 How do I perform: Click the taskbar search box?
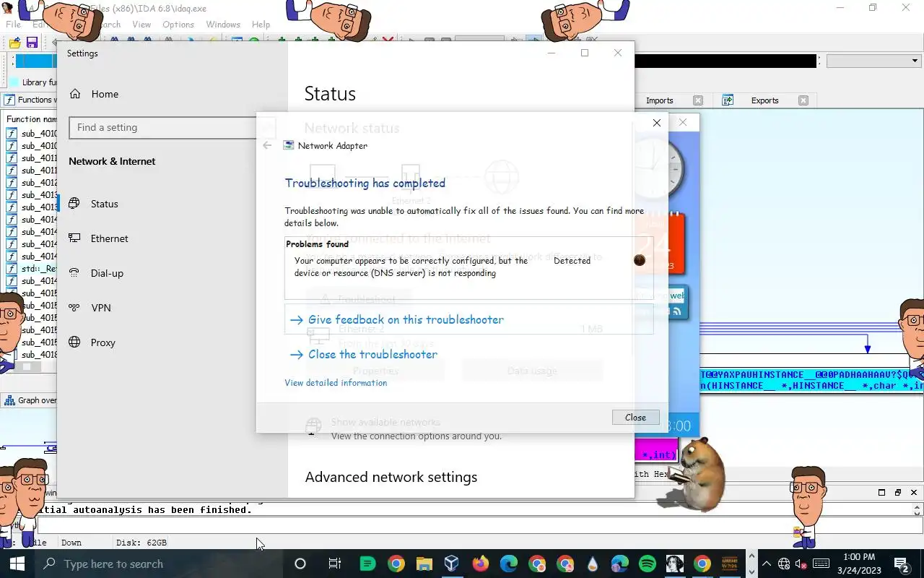[x=160, y=564]
